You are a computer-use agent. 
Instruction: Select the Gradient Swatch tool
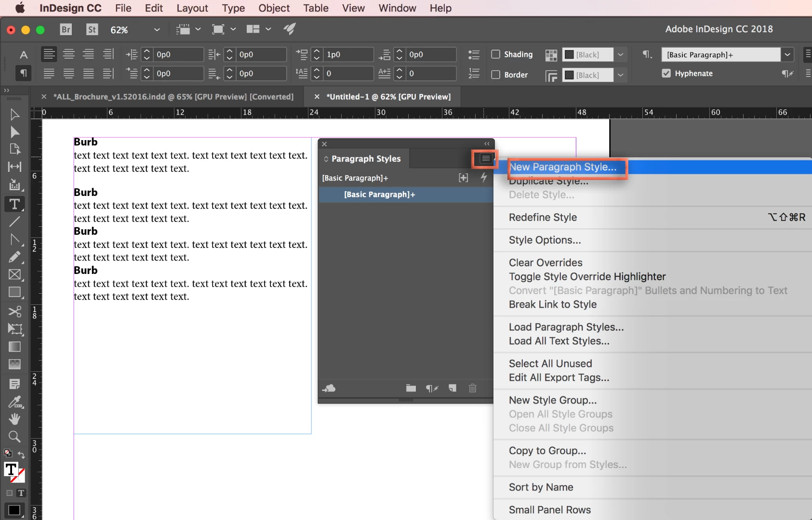pyautogui.click(x=14, y=347)
